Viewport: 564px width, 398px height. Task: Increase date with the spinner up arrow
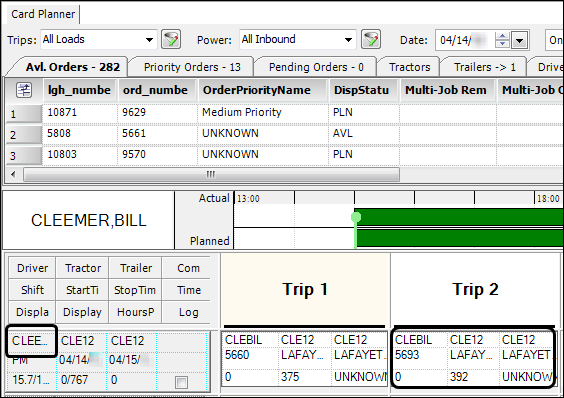(x=502, y=36)
